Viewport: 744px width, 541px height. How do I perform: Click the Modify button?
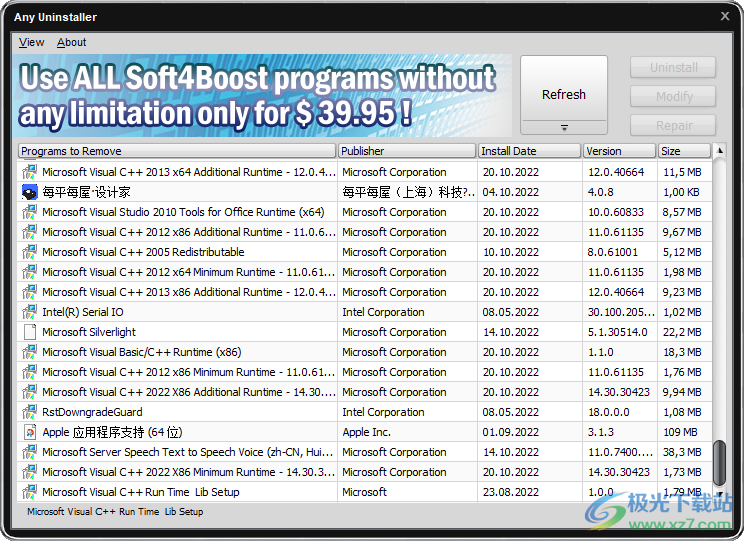tap(673, 96)
